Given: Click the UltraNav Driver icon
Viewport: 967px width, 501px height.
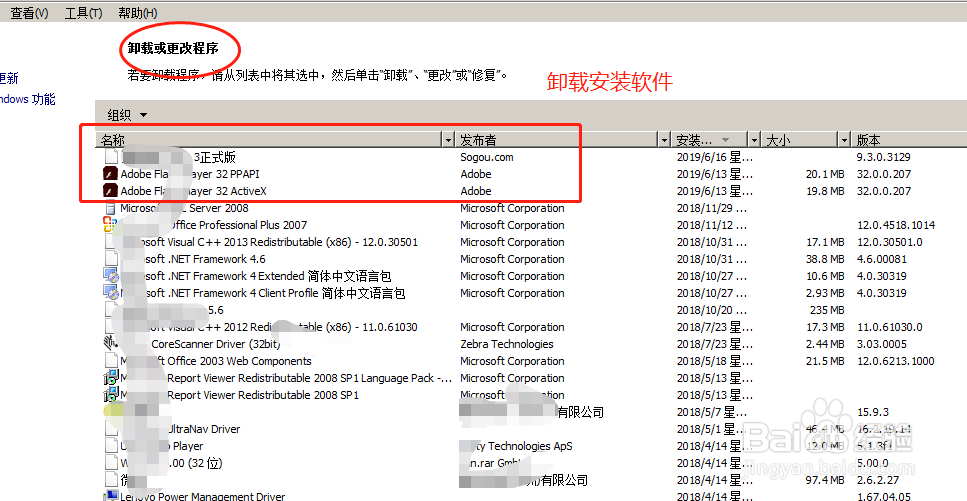Looking at the screenshot, I should tap(110, 428).
